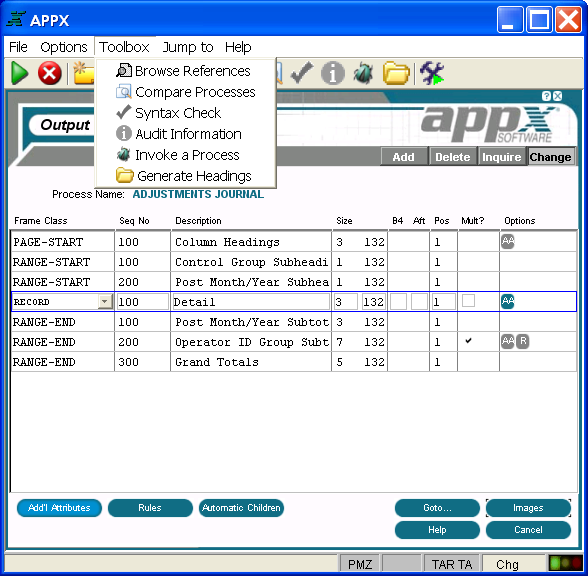Click the yellow folder toolbar icon
Screen dimensions: 588x576
coord(396,73)
